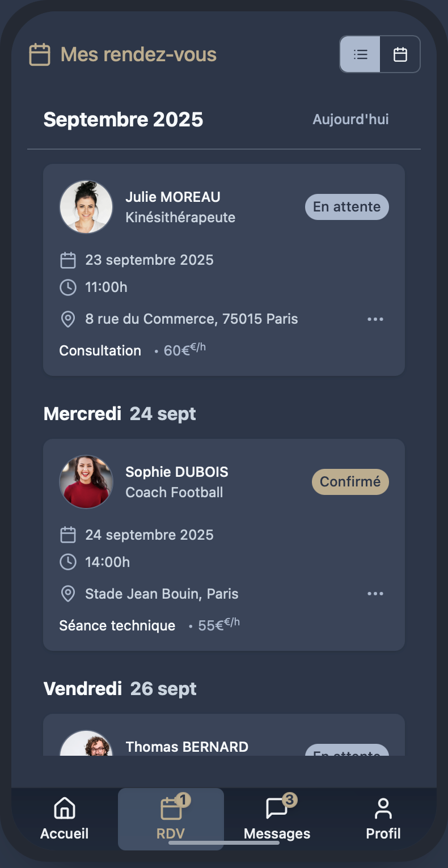Click the En attente status badge for Julie MOREAU

[346, 207]
